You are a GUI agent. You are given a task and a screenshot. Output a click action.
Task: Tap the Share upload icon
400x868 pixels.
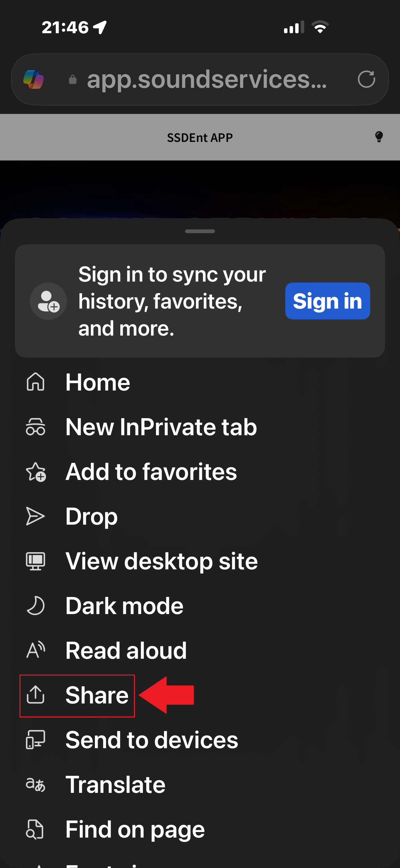(x=35, y=695)
